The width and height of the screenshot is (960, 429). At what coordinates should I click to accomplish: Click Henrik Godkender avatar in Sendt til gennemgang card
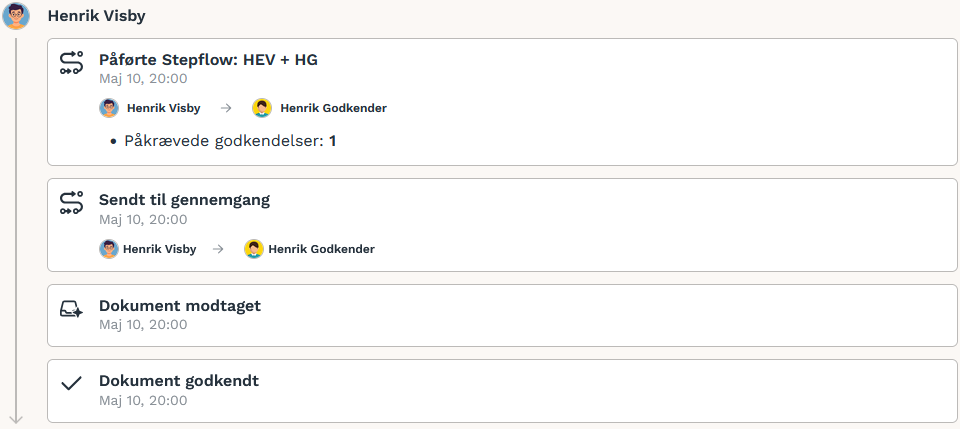coord(254,249)
